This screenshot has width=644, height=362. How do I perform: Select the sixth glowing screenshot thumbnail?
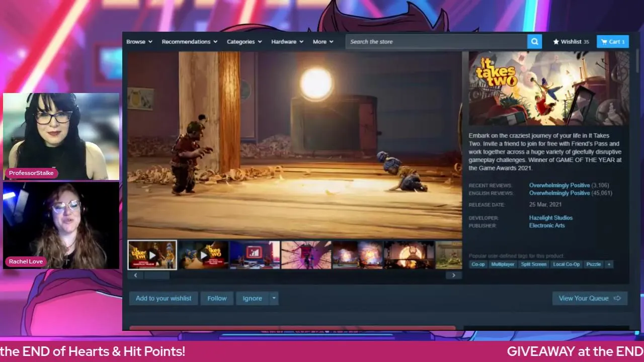[x=409, y=255]
